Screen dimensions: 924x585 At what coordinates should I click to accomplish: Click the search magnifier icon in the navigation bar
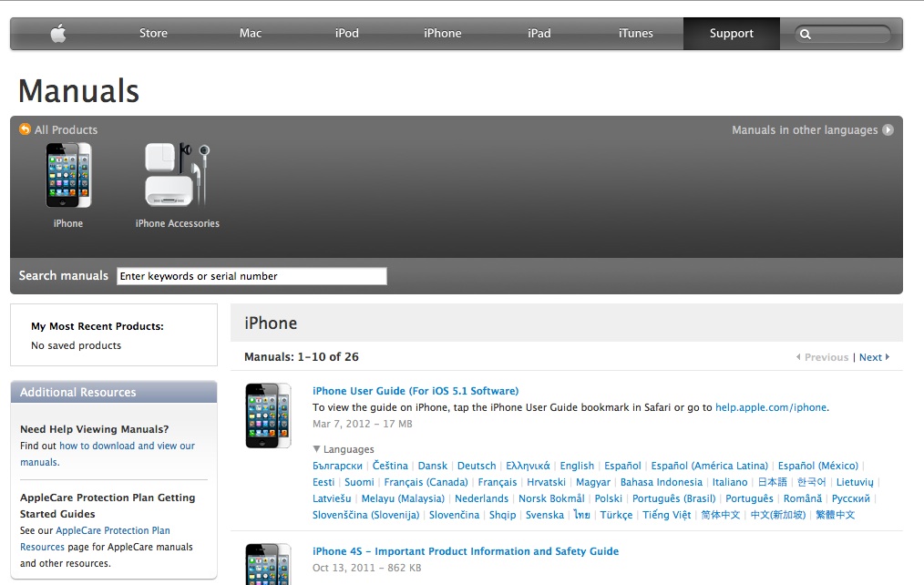(806, 34)
